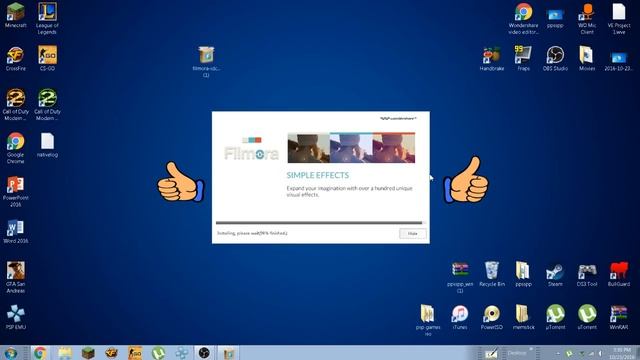Screen dimensions: 640x360
Task: Click the Filmora logo in installer
Action: (x=251, y=149)
